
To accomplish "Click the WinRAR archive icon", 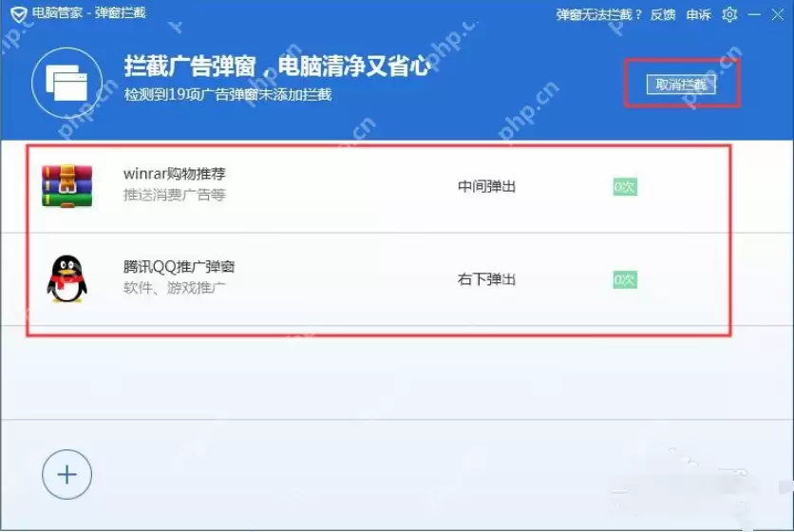I will point(66,186).
